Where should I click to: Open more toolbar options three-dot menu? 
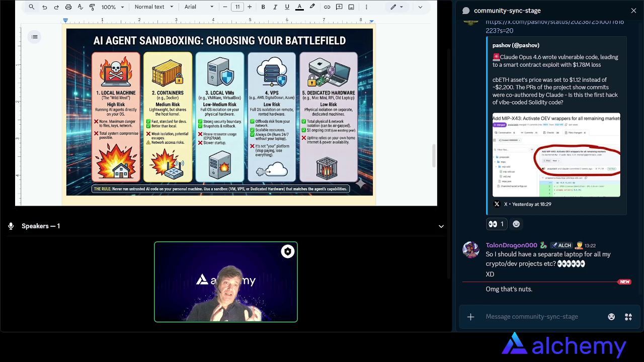click(366, 7)
